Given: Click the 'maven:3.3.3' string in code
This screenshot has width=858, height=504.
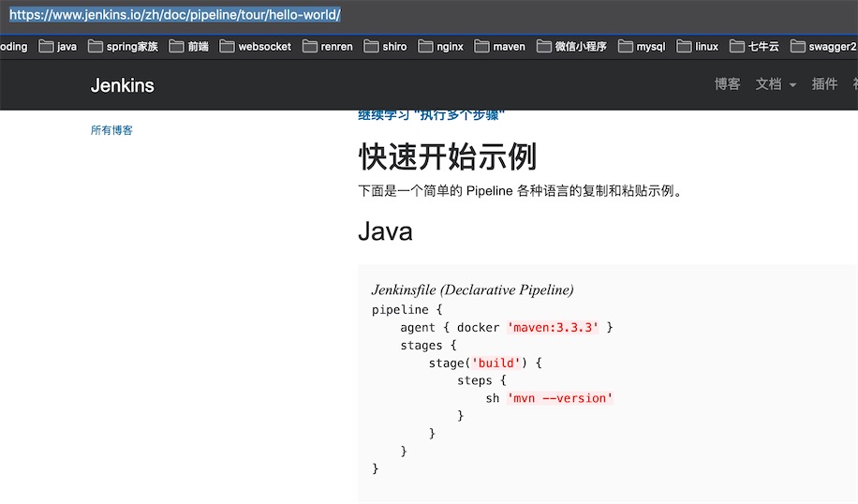Looking at the screenshot, I should click(x=553, y=328).
